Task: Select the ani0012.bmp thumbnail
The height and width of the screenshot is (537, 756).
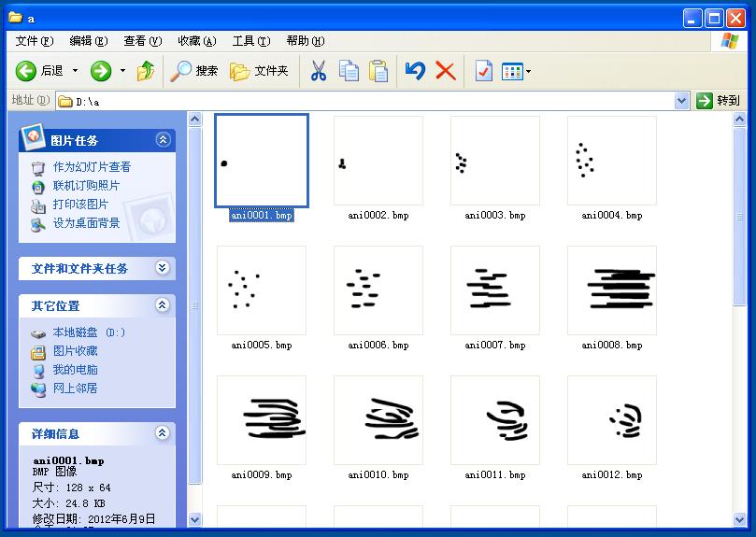Action: point(612,420)
